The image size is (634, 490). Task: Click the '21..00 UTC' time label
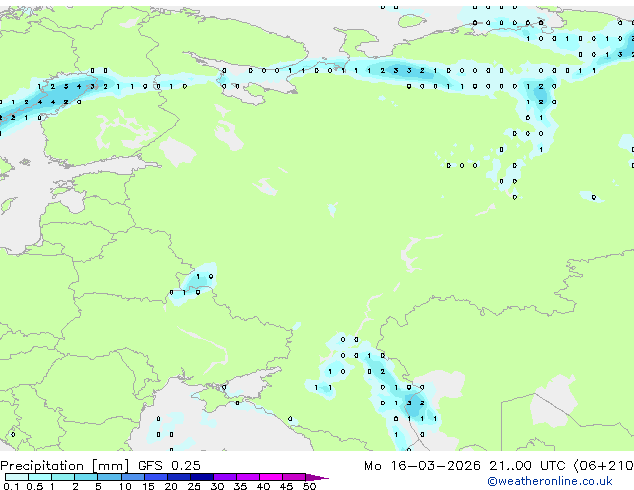527,466
